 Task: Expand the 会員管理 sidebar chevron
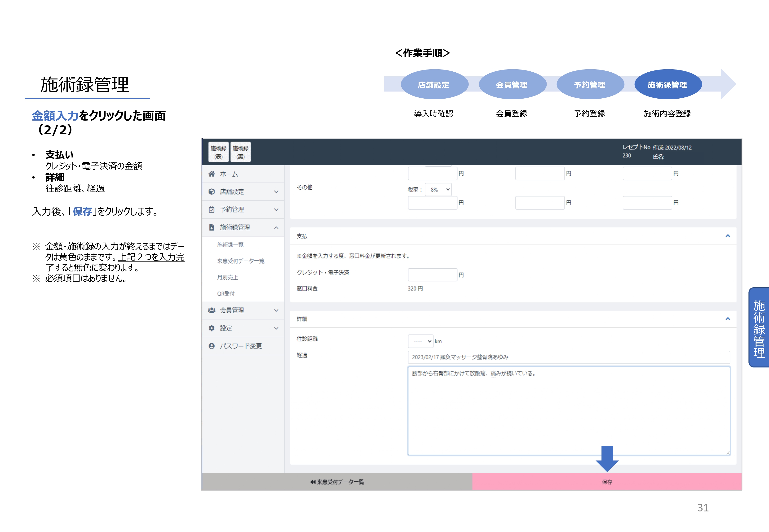point(276,310)
